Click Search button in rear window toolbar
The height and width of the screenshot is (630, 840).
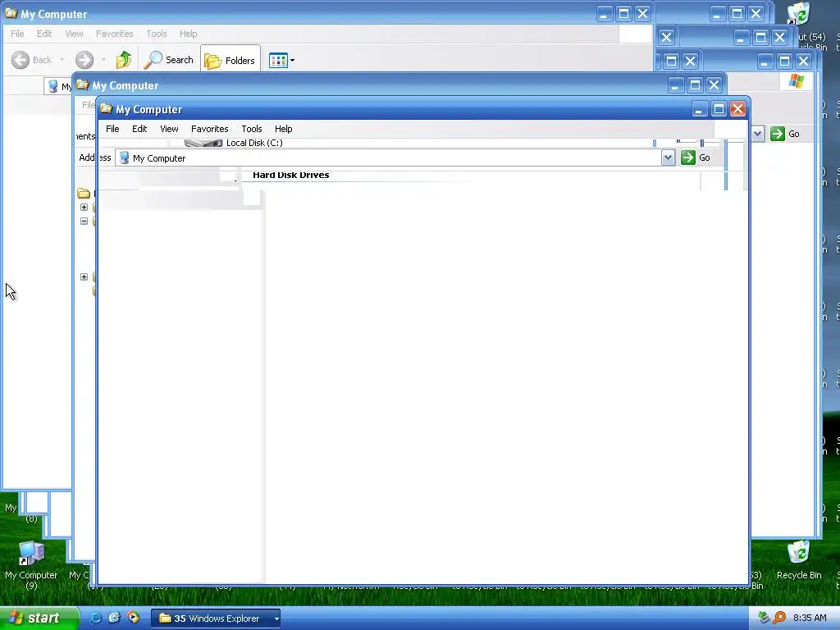click(x=169, y=60)
